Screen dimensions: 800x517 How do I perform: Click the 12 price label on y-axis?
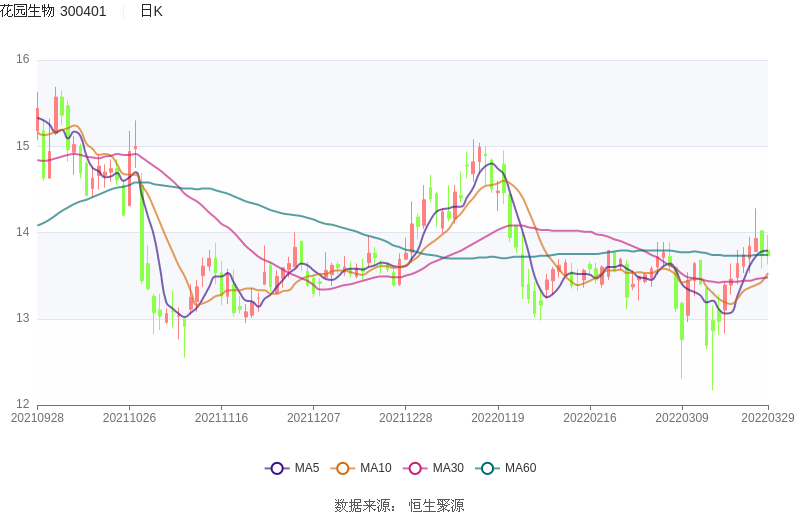(22, 405)
